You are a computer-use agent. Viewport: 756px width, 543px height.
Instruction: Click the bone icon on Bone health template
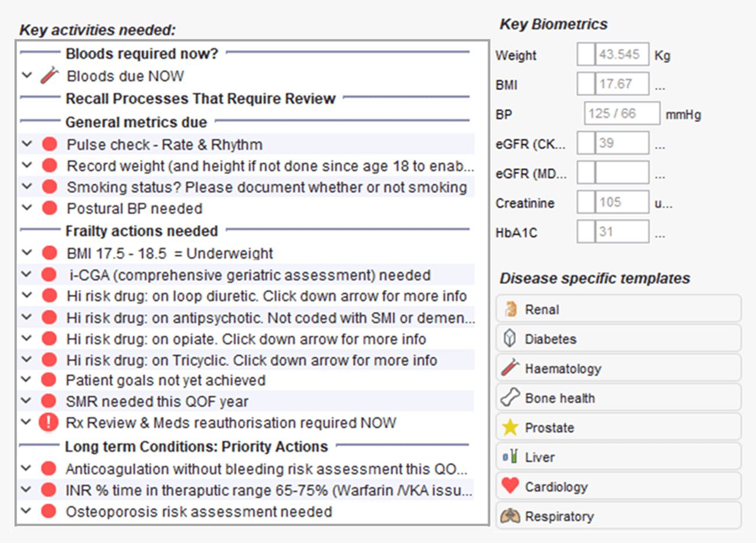pos(510,398)
